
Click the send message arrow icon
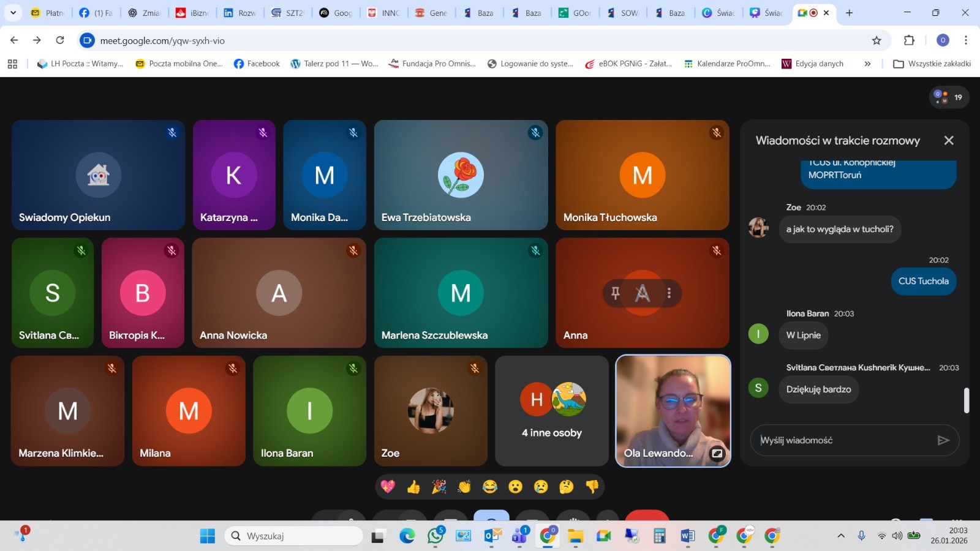(943, 440)
